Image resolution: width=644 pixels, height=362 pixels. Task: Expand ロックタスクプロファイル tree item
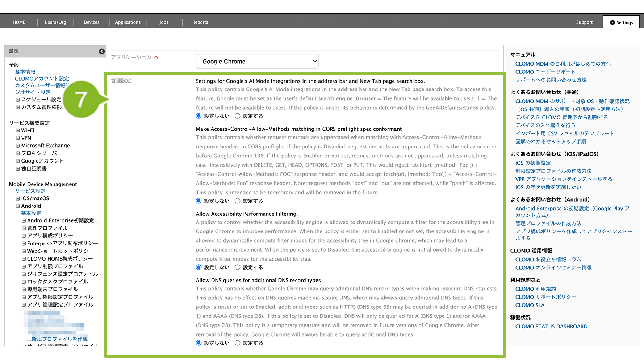24,282
